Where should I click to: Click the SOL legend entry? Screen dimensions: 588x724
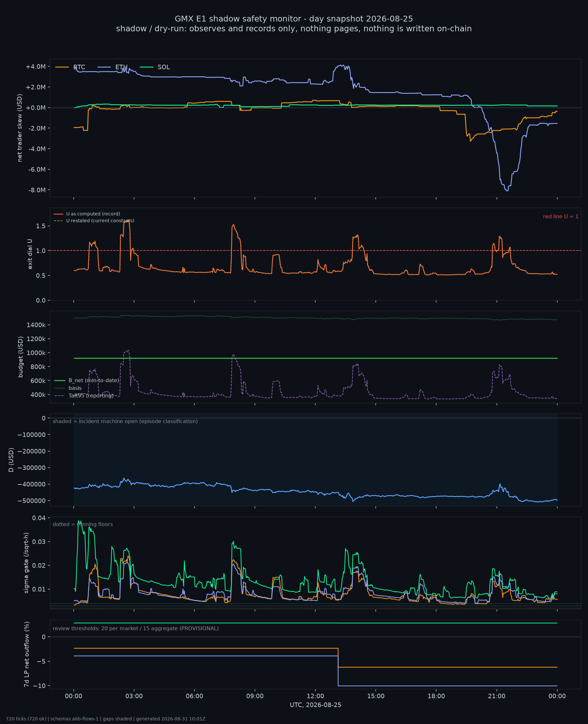pos(155,67)
